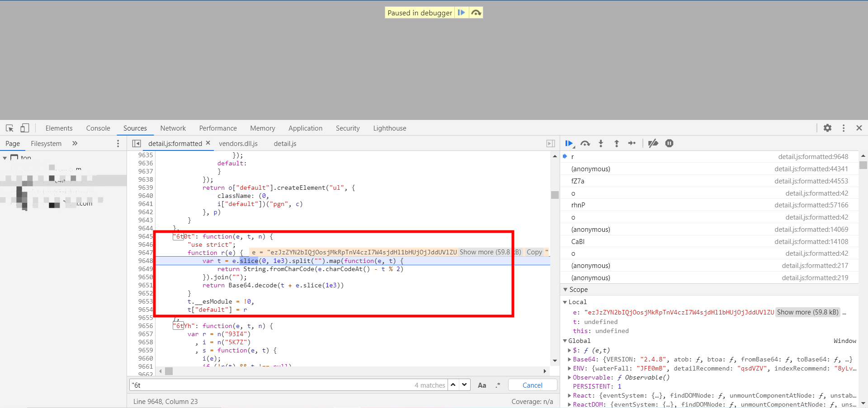Switch to vendors.dll.js file tab
The width and height of the screenshot is (868, 408).
tap(238, 143)
